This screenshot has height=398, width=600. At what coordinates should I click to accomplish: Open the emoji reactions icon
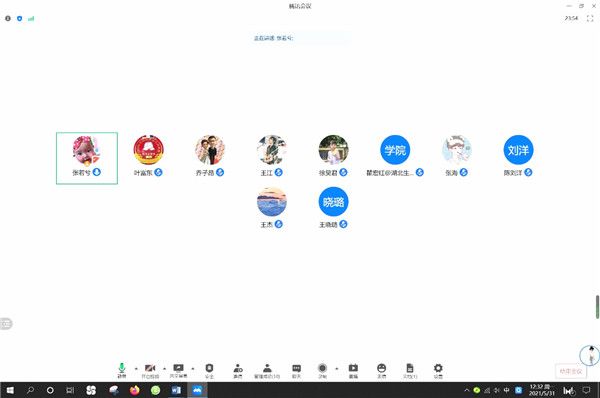[381, 370]
